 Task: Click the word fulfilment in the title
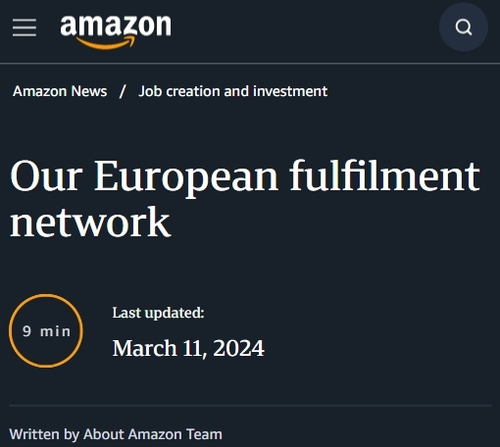385,175
